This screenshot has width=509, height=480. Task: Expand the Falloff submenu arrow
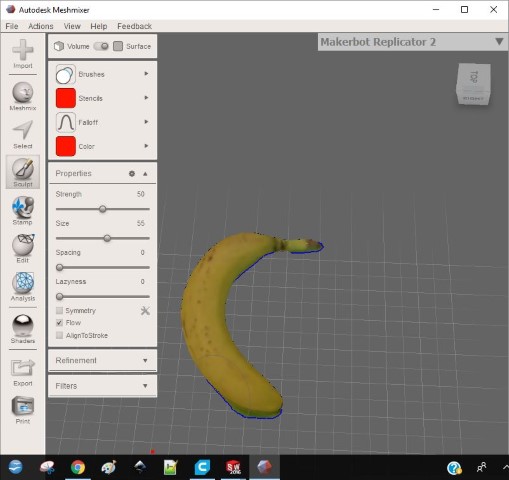click(x=146, y=122)
